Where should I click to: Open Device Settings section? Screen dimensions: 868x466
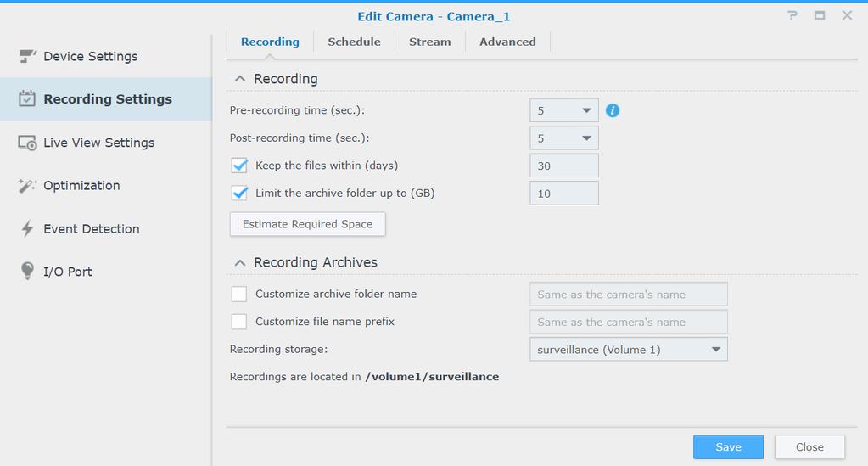coord(106,56)
